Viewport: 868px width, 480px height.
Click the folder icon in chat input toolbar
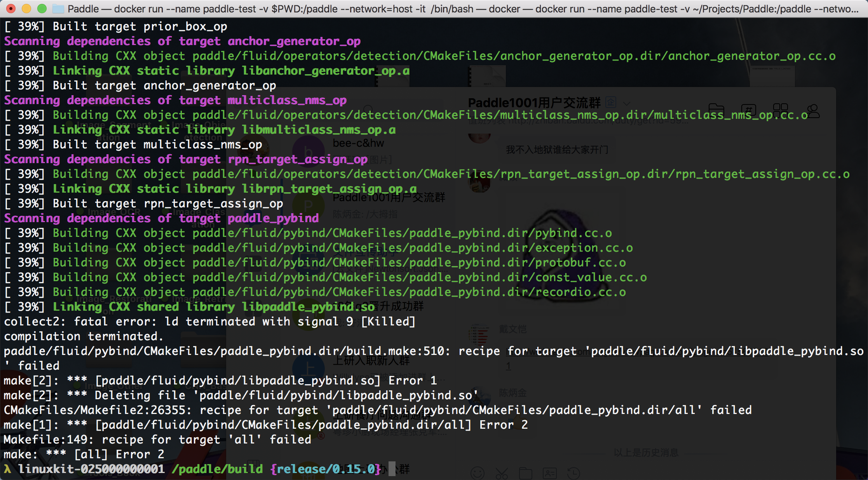(525, 473)
